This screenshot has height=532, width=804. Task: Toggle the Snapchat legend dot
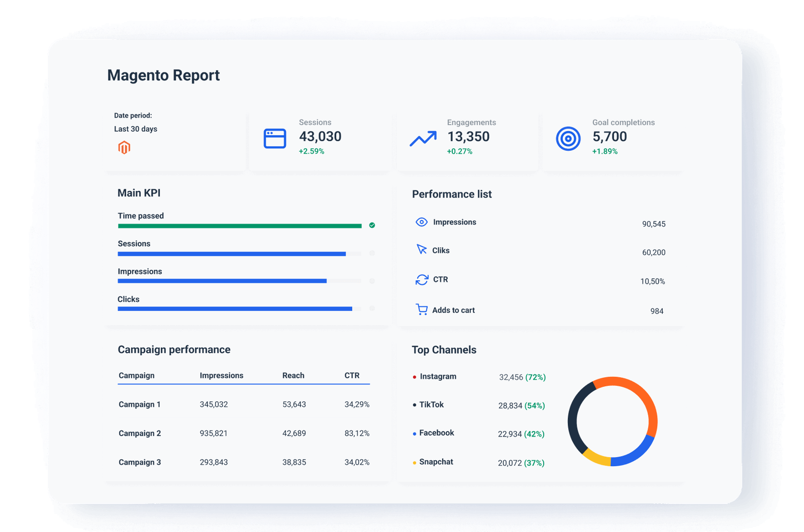pos(414,462)
